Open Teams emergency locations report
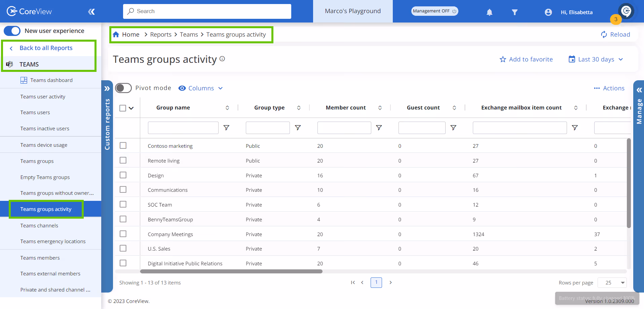Viewport: 644px width, 309px height. pyautogui.click(x=53, y=241)
